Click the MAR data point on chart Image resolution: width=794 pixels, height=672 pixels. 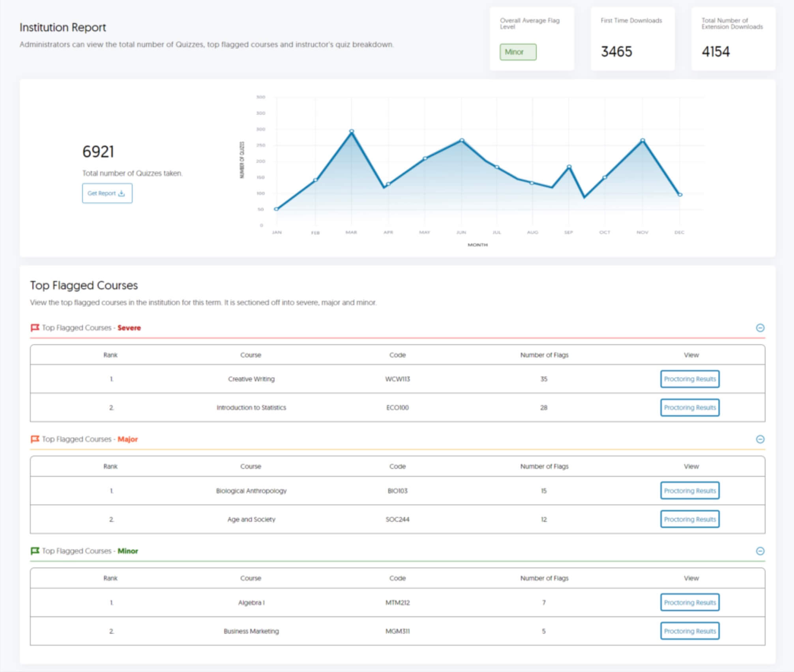point(352,131)
